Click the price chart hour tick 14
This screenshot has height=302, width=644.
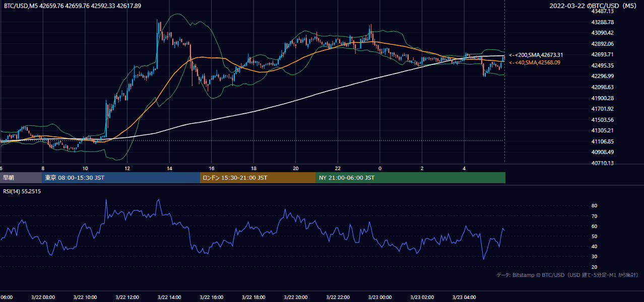169,169
